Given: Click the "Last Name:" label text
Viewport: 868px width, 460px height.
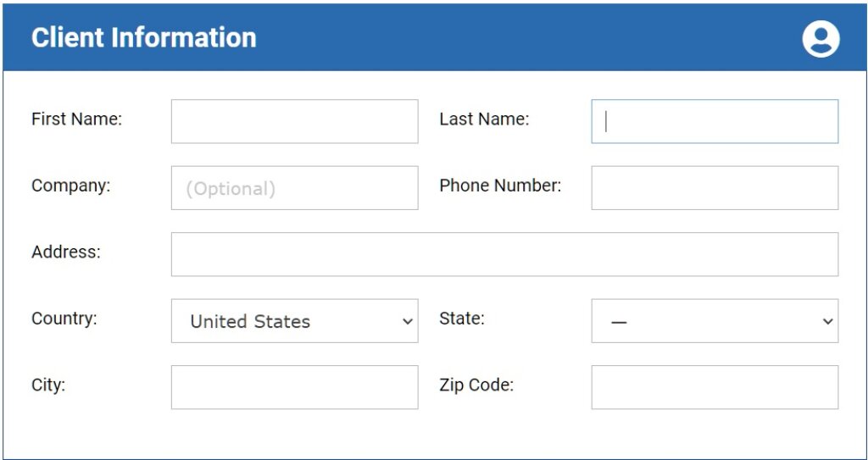Looking at the screenshot, I should pos(484,119).
